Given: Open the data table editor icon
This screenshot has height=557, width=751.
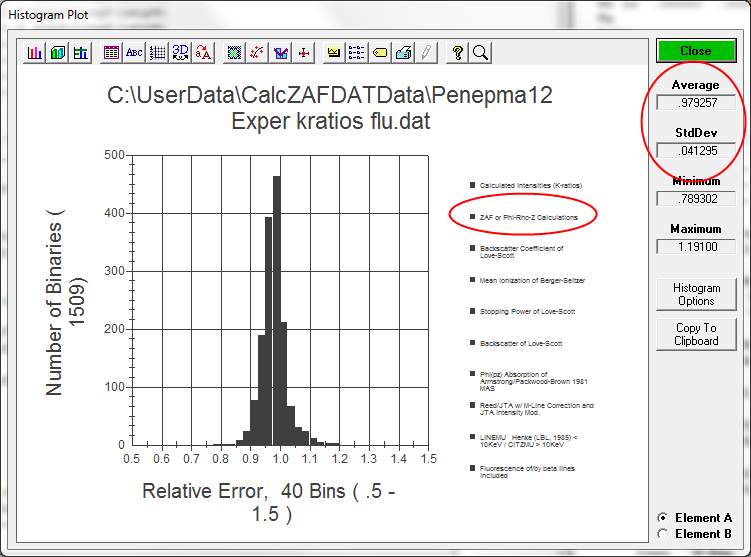Looking at the screenshot, I should point(111,53).
